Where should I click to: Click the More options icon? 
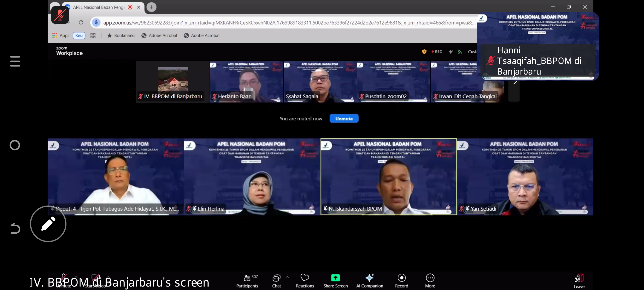[430, 278]
